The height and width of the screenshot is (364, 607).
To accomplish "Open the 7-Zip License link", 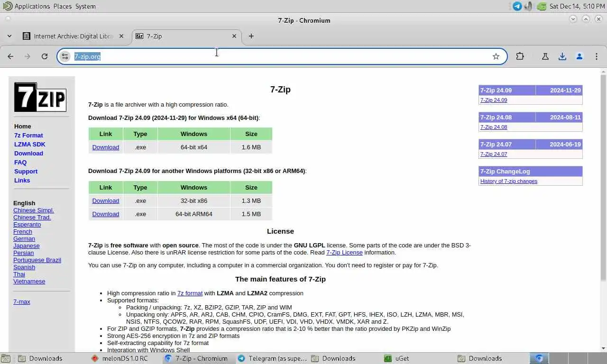I will (344, 253).
